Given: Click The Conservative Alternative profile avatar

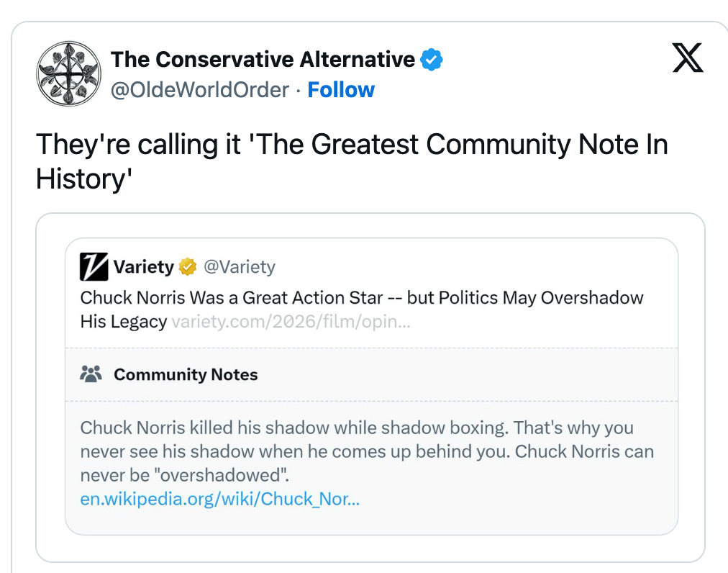Looking at the screenshot, I should pos(69,73).
